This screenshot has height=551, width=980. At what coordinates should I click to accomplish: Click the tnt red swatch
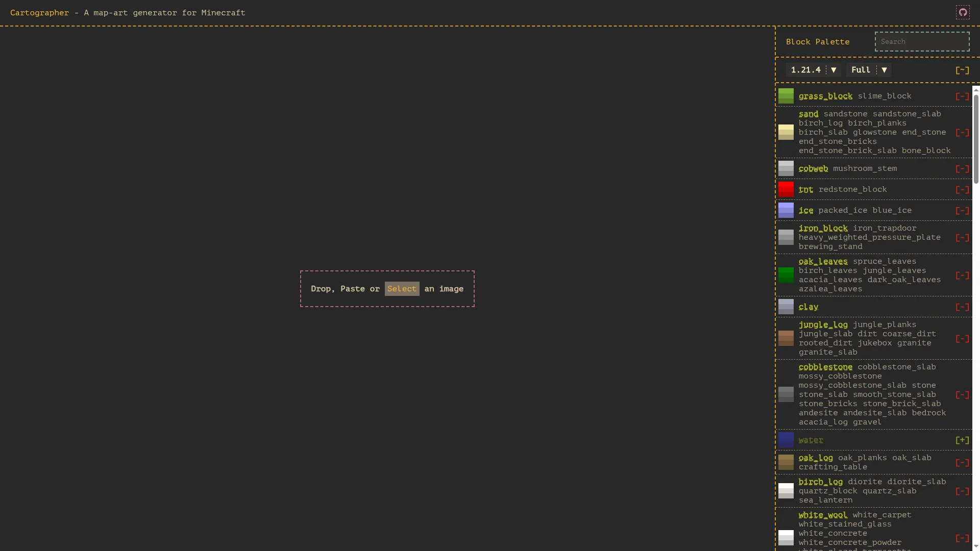coord(786,189)
